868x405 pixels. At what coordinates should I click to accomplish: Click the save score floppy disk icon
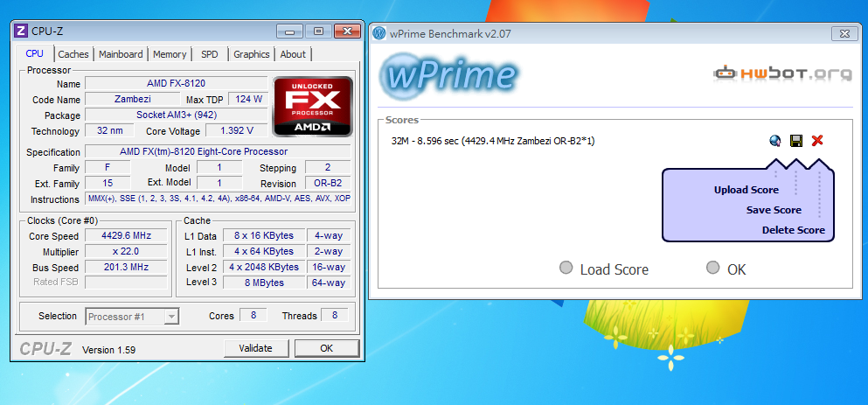(x=796, y=141)
